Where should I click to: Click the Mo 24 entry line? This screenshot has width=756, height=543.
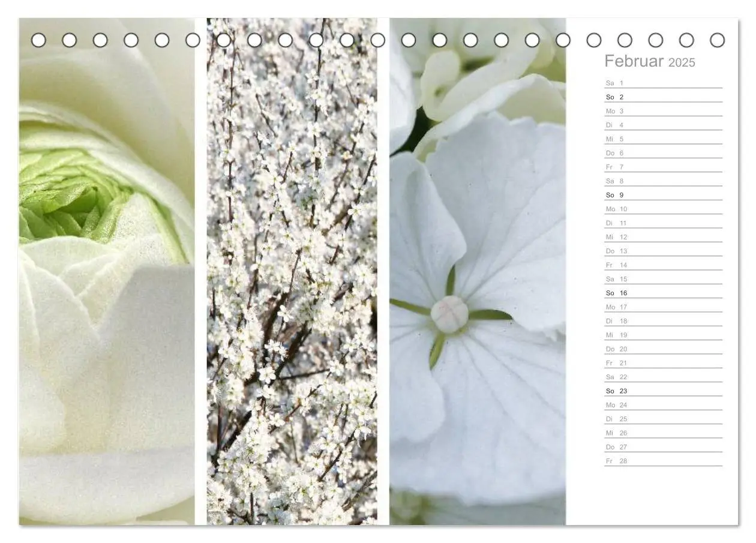[x=663, y=405]
